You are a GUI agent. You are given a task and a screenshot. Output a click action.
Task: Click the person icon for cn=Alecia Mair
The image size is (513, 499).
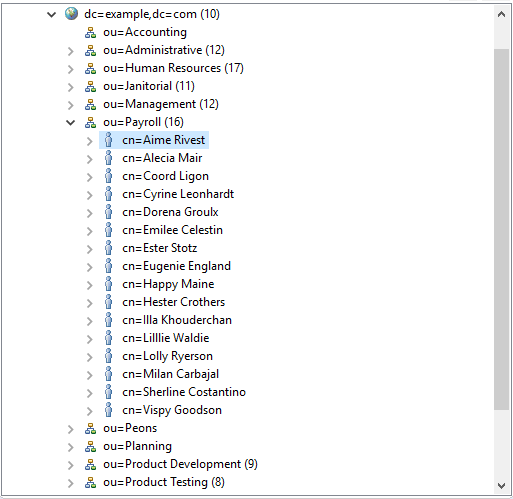pos(109,158)
